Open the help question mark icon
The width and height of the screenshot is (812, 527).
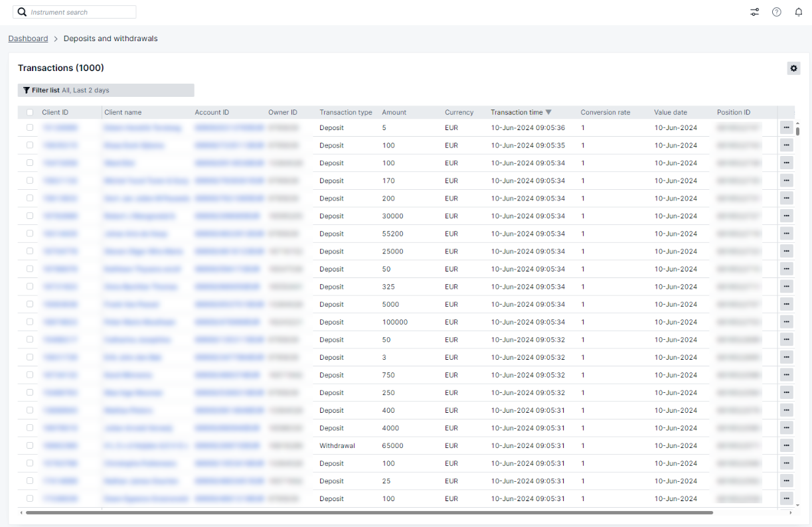coord(776,12)
